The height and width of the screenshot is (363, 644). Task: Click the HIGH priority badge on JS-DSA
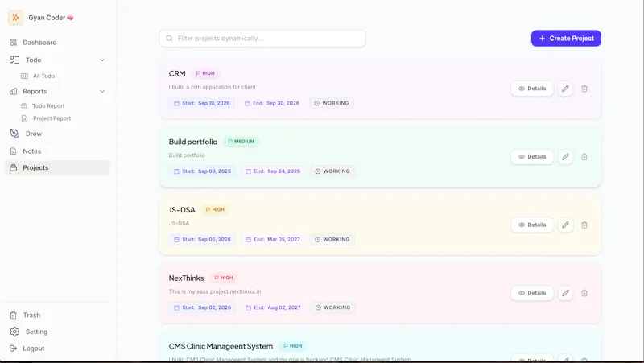[x=215, y=209]
